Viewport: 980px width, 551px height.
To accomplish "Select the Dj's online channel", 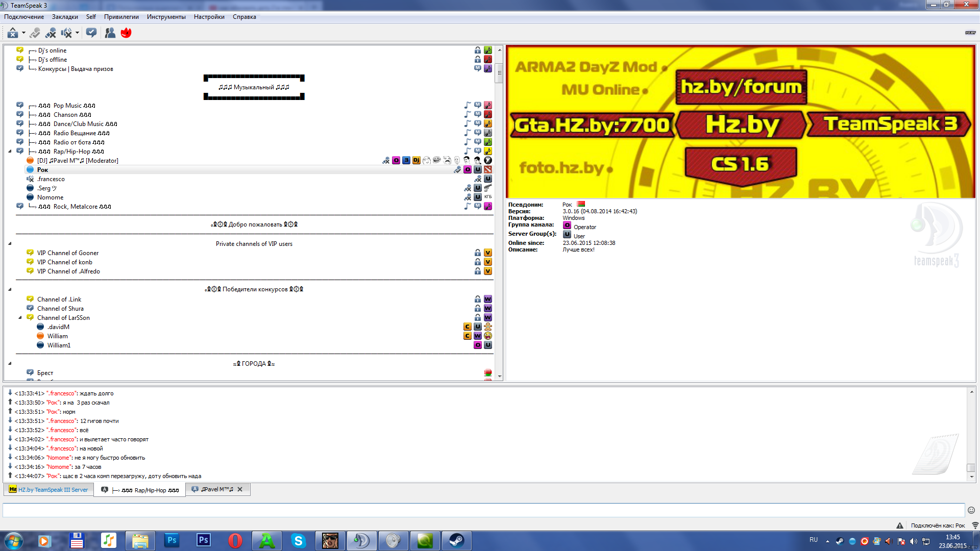I will click(52, 51).
